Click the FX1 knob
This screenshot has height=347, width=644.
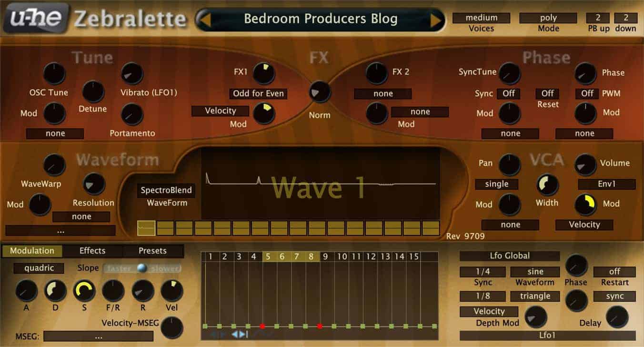click(x=264, y=73)
